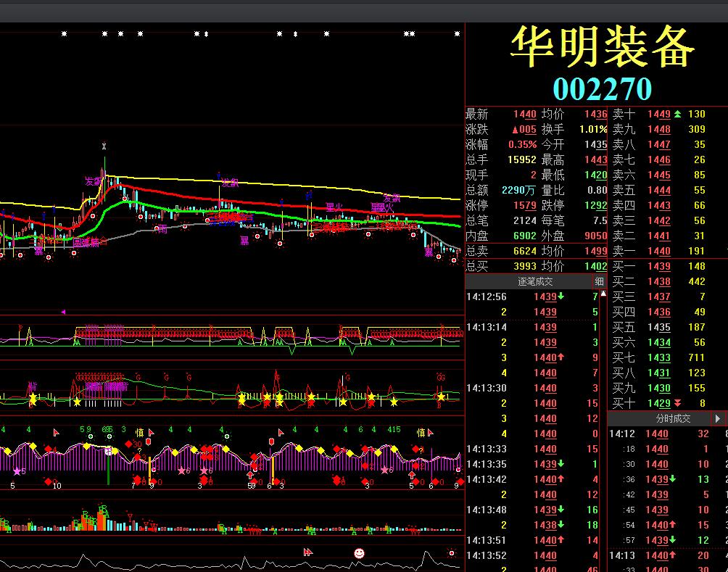Click the 总笔 value 2124
This screenshot has height=572, width=728.
click(x=525, y=220)
